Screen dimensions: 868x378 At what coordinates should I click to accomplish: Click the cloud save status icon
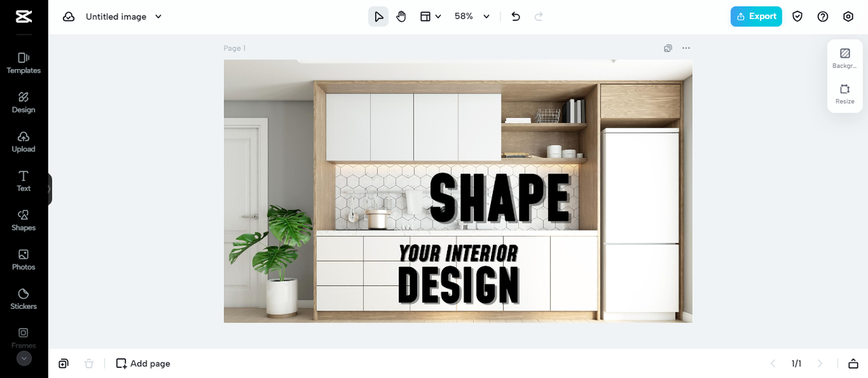click(68, 16)
